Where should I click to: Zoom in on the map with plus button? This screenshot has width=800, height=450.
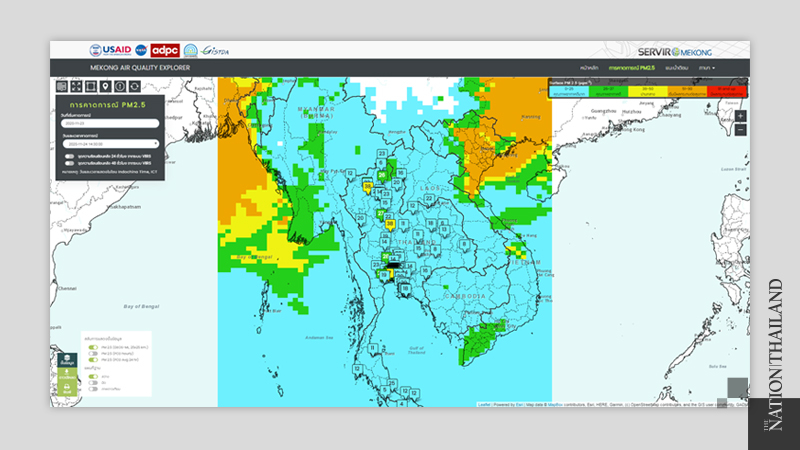coord(740,116)
